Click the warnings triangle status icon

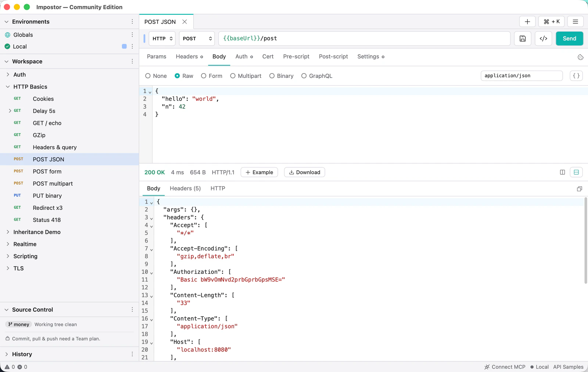point(7,367)
